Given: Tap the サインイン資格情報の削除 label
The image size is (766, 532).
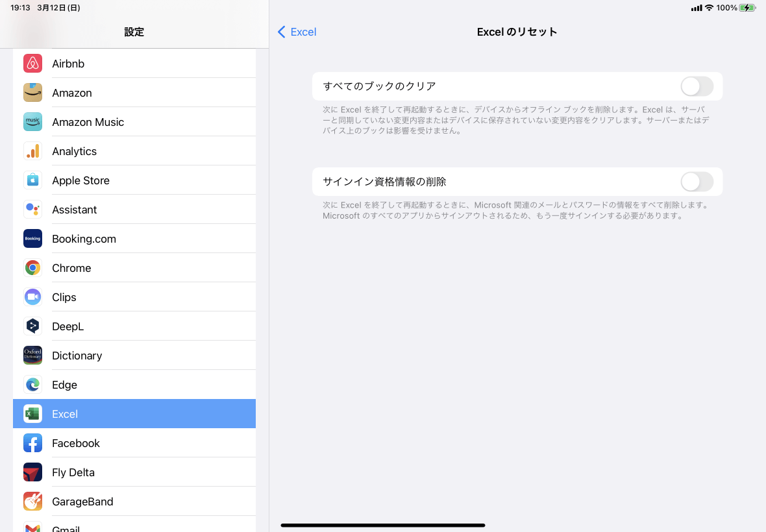Looking at the screenshot, I should tap(384, 182).
